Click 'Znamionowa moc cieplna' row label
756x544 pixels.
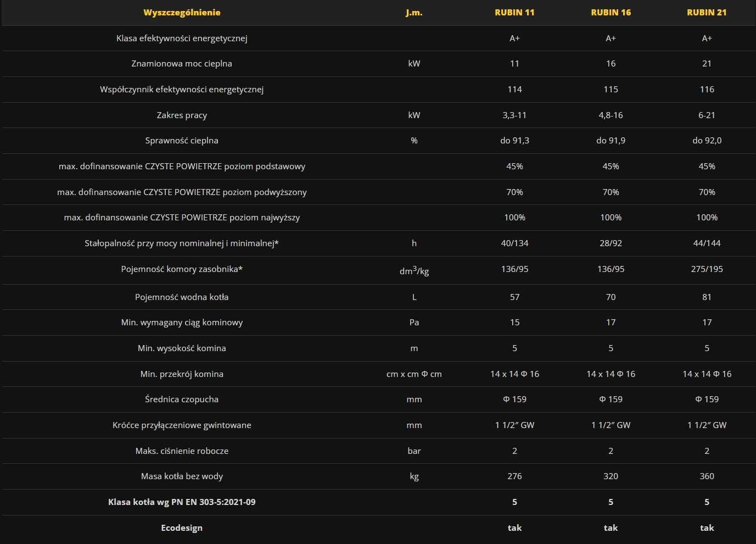click(x=182, y=64)
